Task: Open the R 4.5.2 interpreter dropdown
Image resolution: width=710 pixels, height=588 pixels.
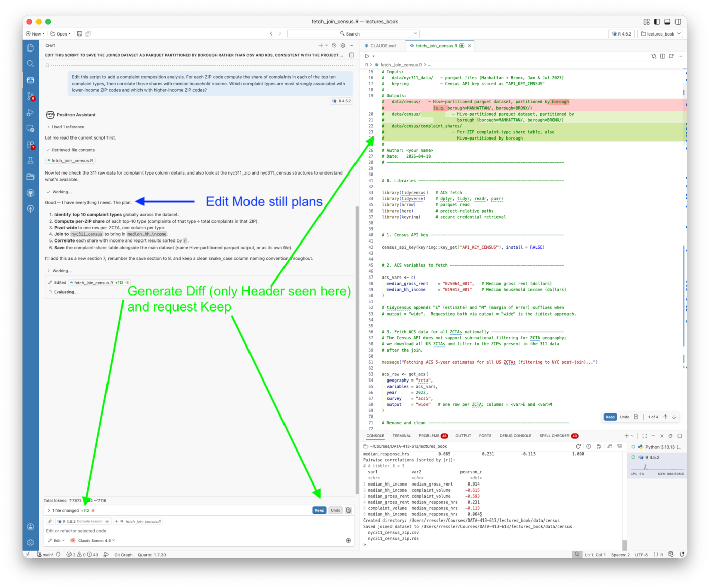Action: [x=621, y=33]
